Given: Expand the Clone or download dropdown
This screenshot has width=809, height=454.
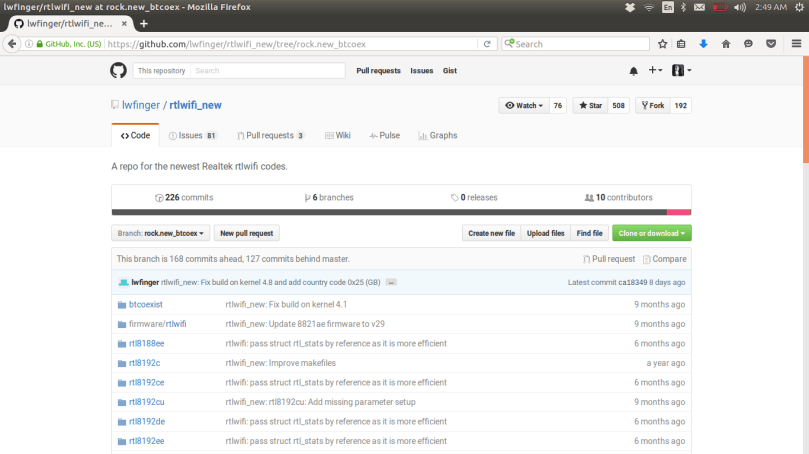Looking at the screenshot, I should [x=652, y=233].
